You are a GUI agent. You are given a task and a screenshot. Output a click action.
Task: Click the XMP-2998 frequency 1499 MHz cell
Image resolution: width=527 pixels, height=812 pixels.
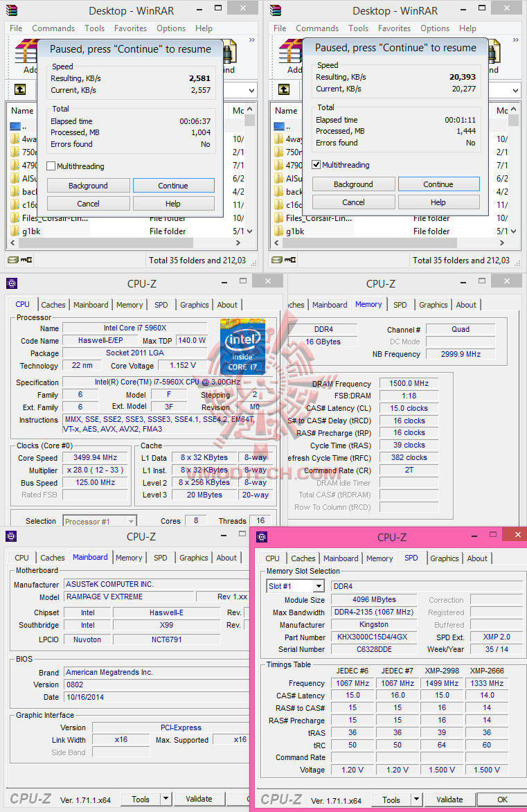click(x=442, y=683)
